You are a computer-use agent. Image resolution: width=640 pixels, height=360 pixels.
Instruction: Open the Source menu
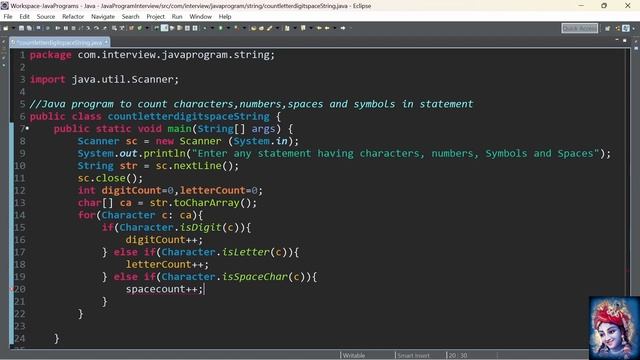click(46, 17)
